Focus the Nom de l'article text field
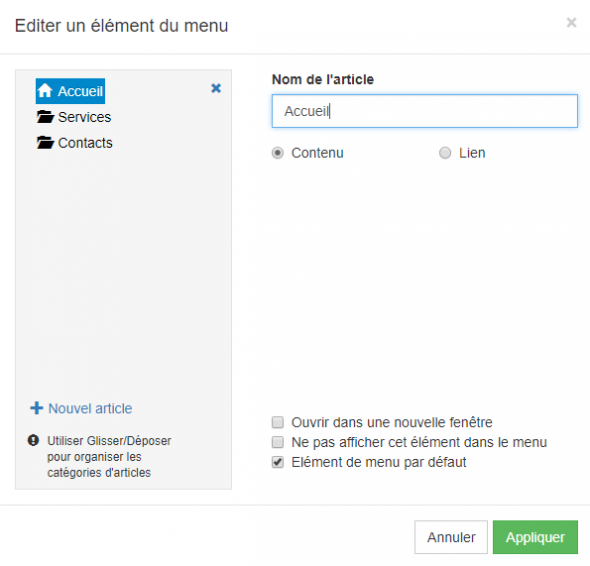The width and height of the screenshot is (590, 566). (425, 111)
